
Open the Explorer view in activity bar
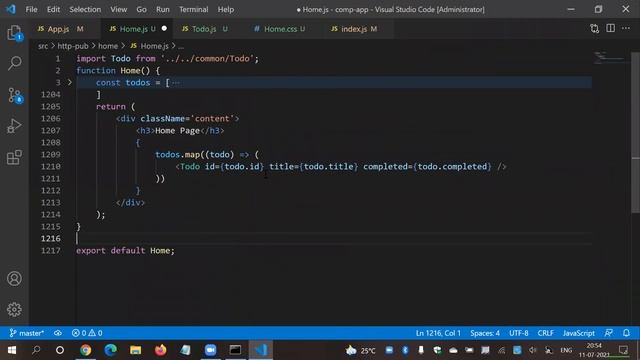[14, 33]
